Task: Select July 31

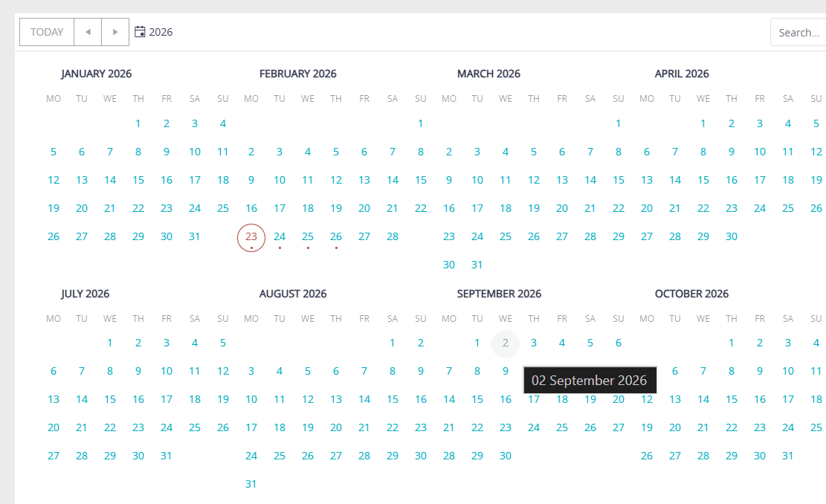Action: tap(167, 456)
